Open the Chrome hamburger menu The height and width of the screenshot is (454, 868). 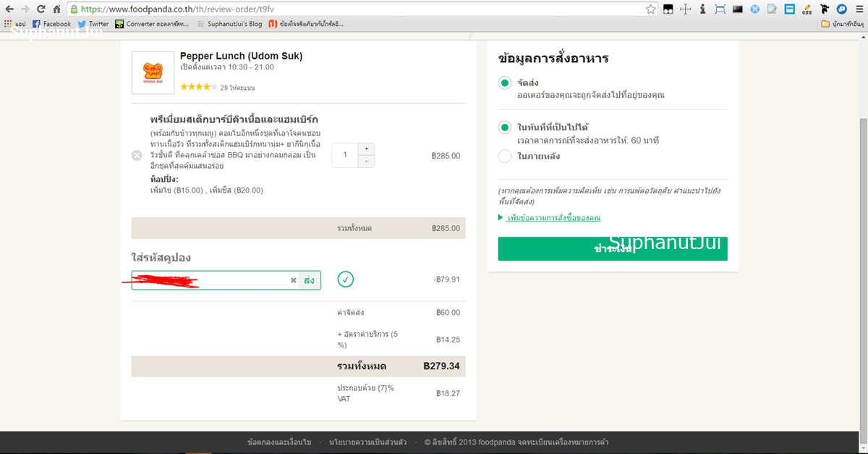point(858,9)
